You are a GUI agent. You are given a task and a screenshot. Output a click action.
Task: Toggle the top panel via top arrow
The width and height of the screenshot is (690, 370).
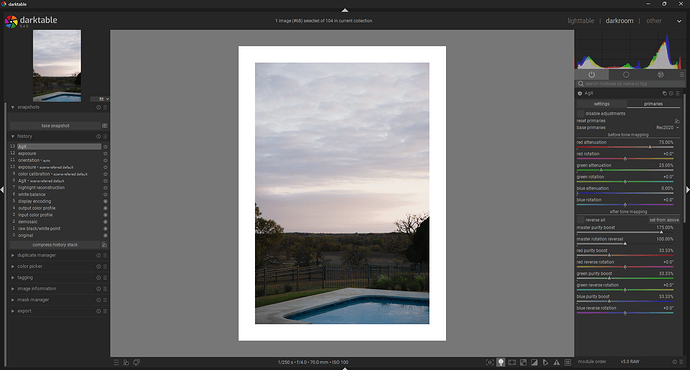(345, 10)
